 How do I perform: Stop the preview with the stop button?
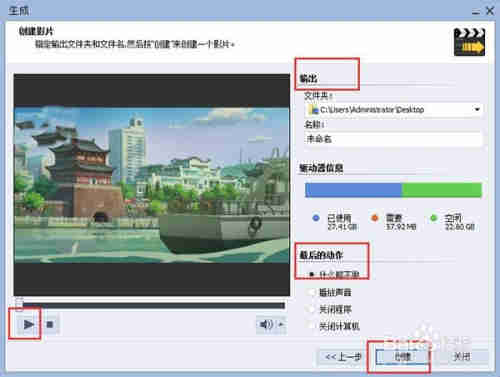point(50,324)
